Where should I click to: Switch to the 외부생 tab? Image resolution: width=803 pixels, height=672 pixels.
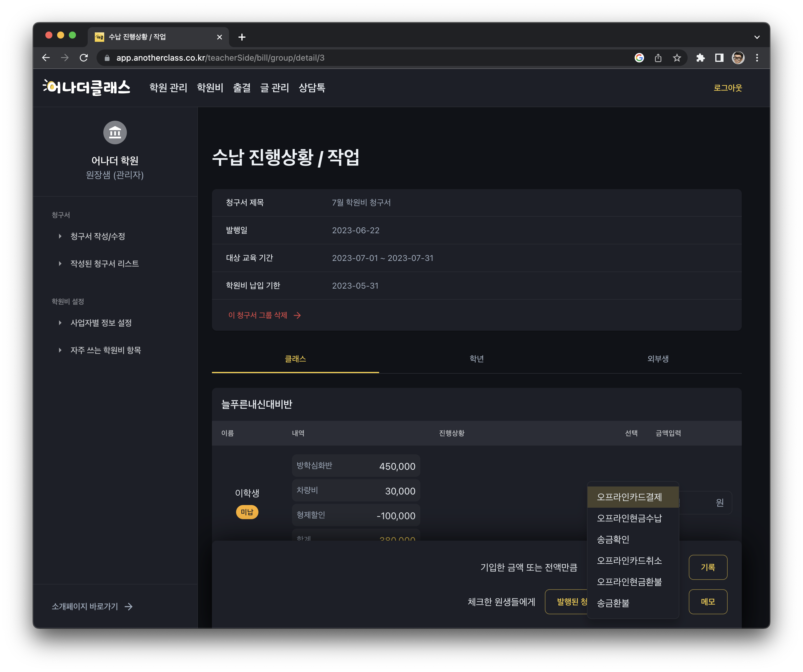pos(658,359)
